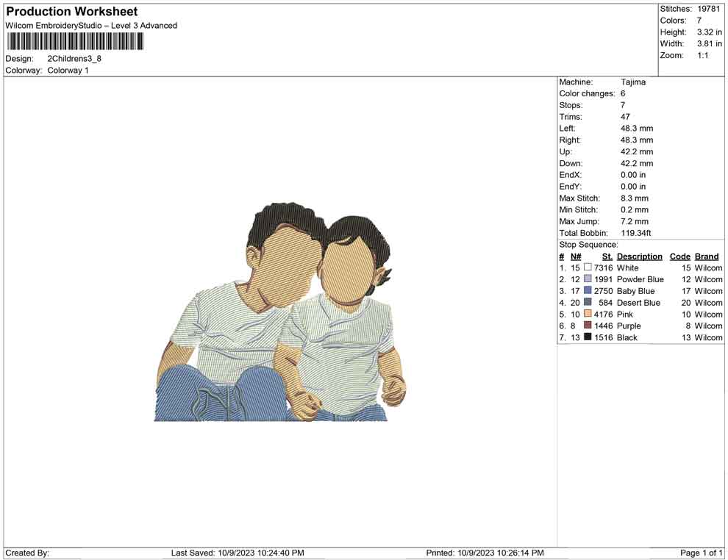Click the Max Jump value '7.2 mm'
Viewport: 728px width, 560px height.
[x=634, y=221]
